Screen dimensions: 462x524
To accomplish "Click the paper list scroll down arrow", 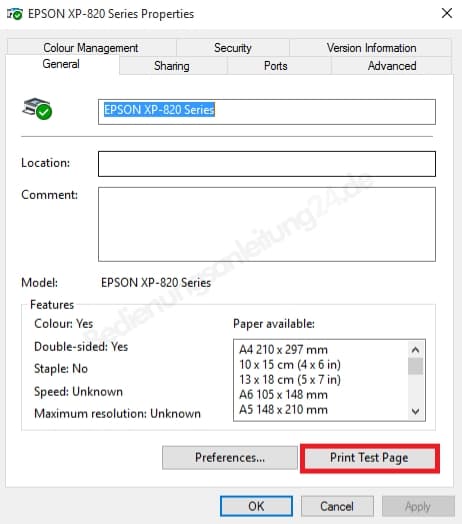I will [x=416, y=411].
